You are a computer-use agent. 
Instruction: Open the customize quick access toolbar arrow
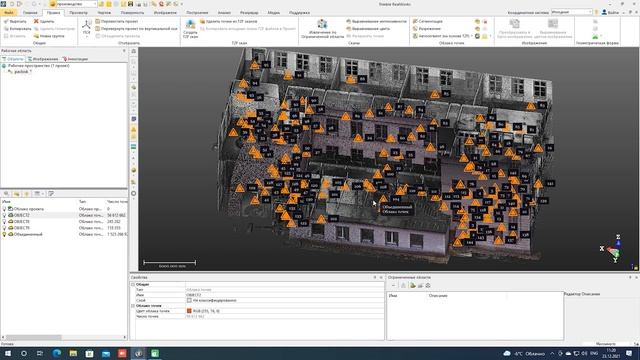(x=182, y=4)
